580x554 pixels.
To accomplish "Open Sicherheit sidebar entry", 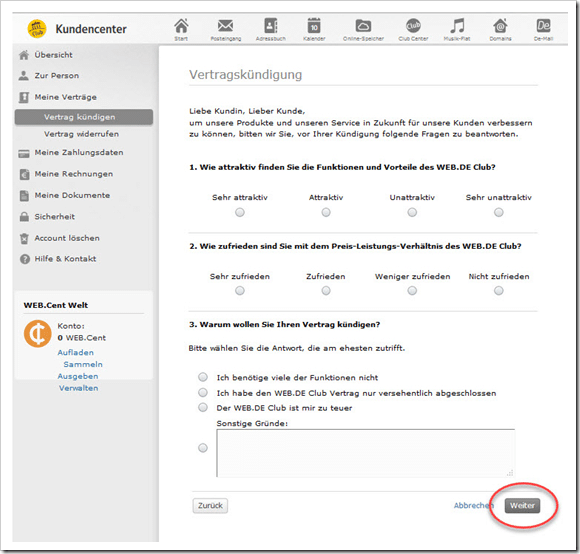I will pyautogui.click(x=54, y=217).
